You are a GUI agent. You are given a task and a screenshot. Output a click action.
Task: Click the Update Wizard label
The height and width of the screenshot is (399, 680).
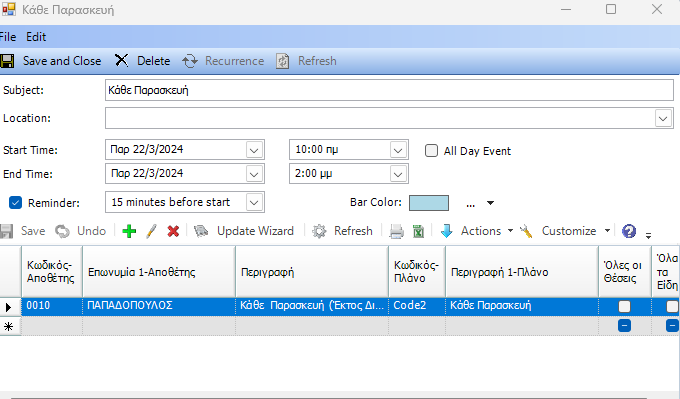pyautogui.click(x=255, y=231)
